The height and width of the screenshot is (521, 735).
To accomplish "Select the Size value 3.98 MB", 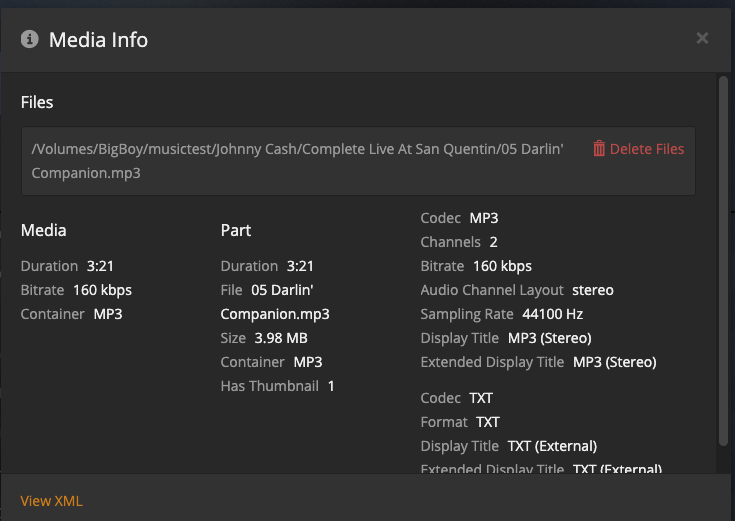I will [x=283, y=338].
